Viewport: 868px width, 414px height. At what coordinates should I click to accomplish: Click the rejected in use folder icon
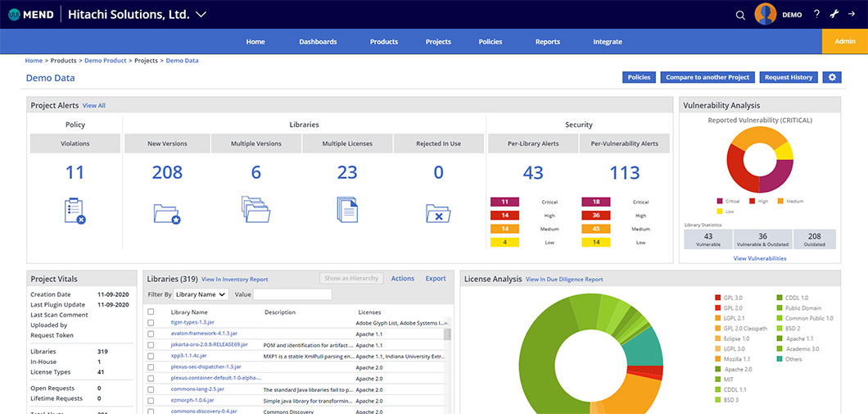click(438, 213)
